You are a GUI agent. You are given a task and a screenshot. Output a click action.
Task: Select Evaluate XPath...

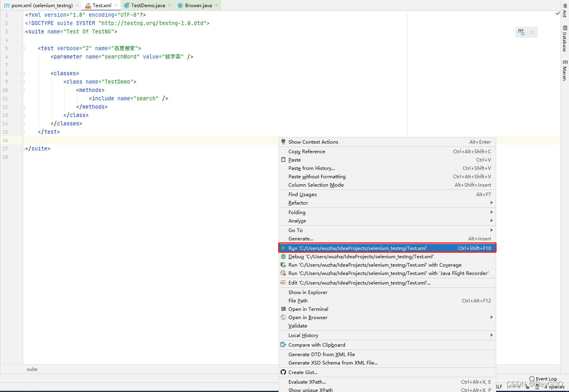tap(387, 382)
